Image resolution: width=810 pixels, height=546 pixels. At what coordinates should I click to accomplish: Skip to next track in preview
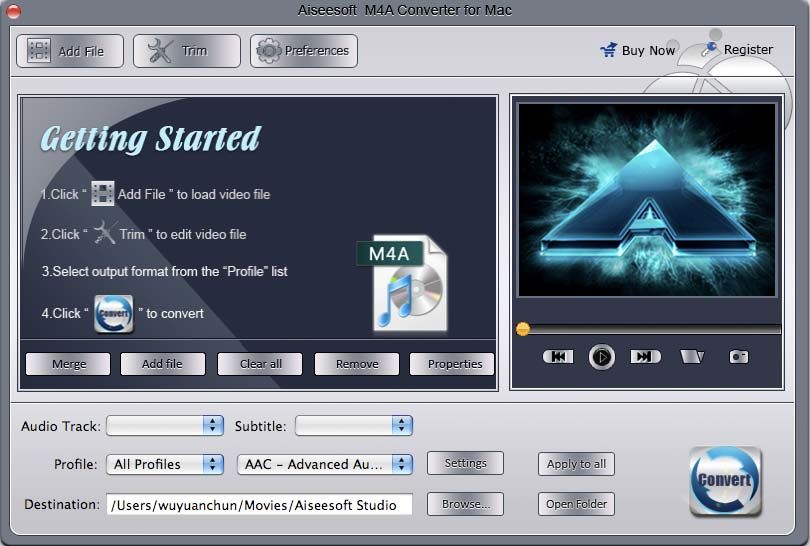click(x=645, y=356)
